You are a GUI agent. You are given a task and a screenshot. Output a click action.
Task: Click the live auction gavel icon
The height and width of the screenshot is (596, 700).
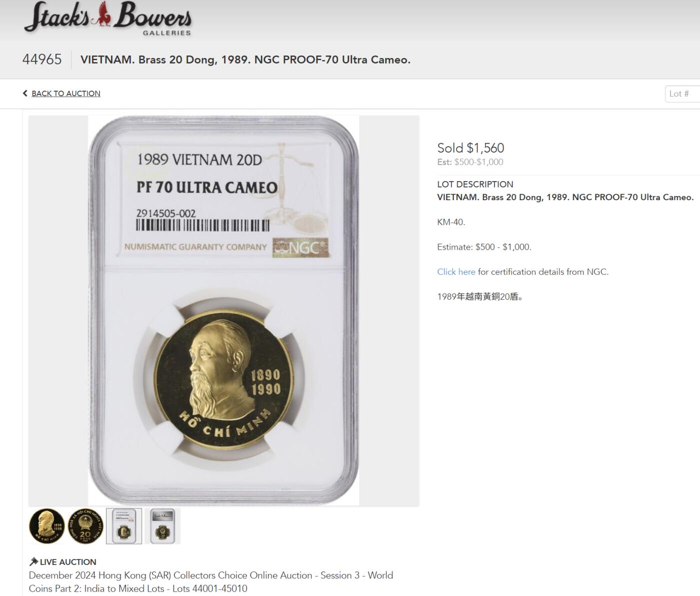(x=33, y=561)
